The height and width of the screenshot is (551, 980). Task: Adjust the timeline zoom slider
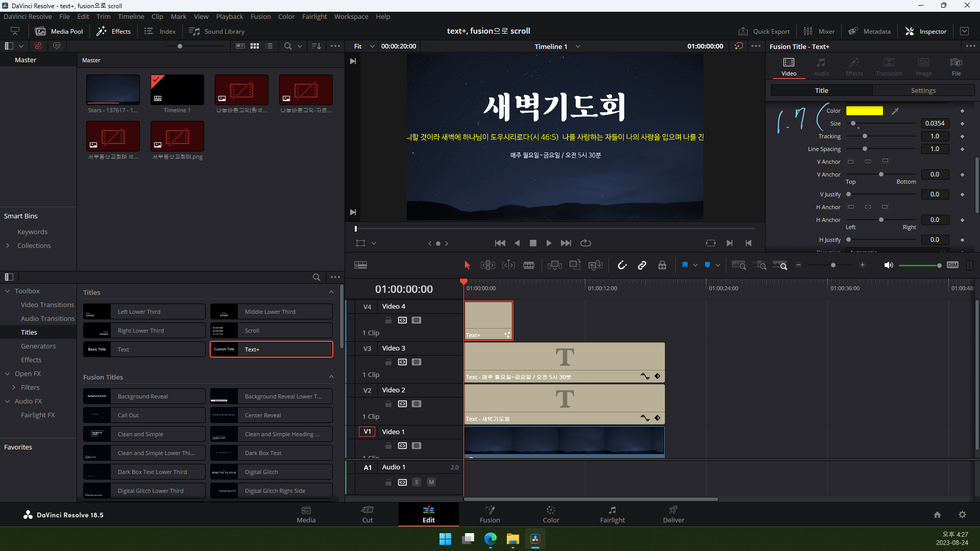[x=833, y=265]
